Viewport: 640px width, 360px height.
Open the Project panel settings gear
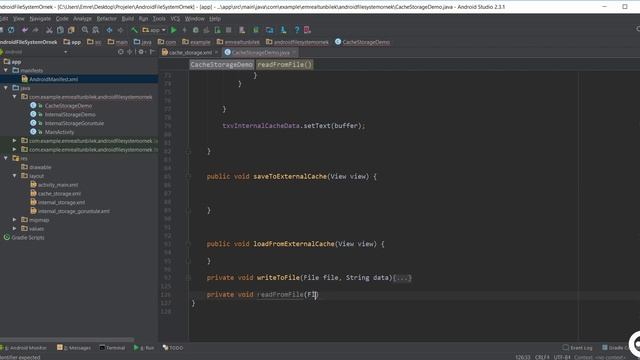(x=141, y=52)
